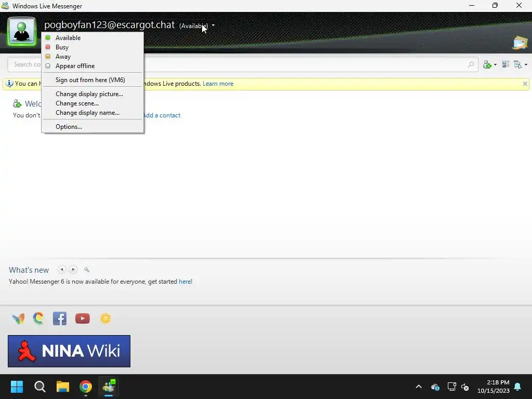This screenshot has width=532, height=399.
Task: Click the Add a contact icon
Action: (487, 64)
